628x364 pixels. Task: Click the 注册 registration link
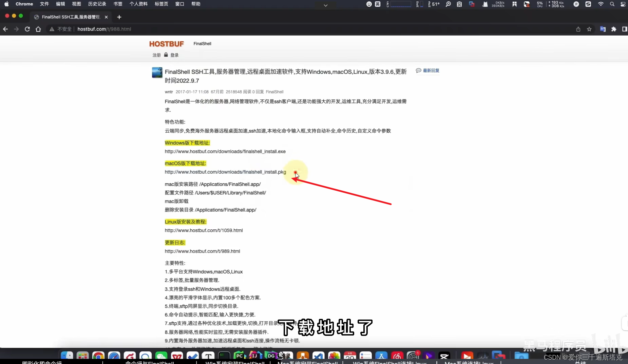pos(156,55)
